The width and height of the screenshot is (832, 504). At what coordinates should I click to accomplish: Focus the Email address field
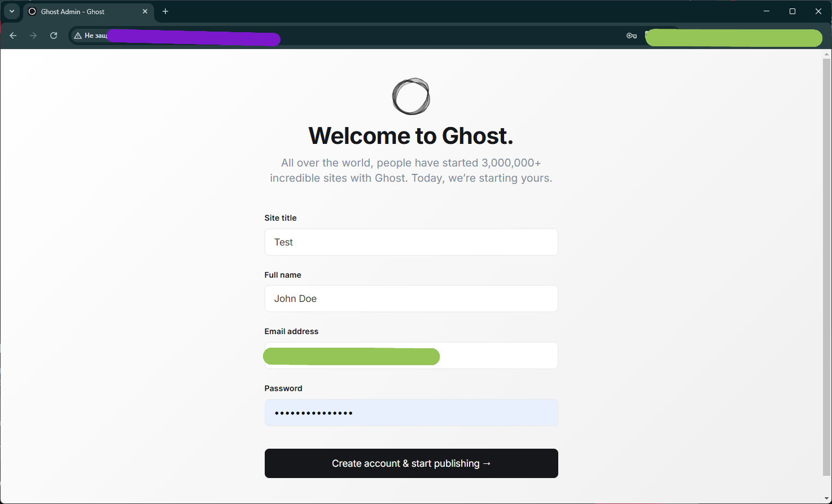click(x=411, y=356)
